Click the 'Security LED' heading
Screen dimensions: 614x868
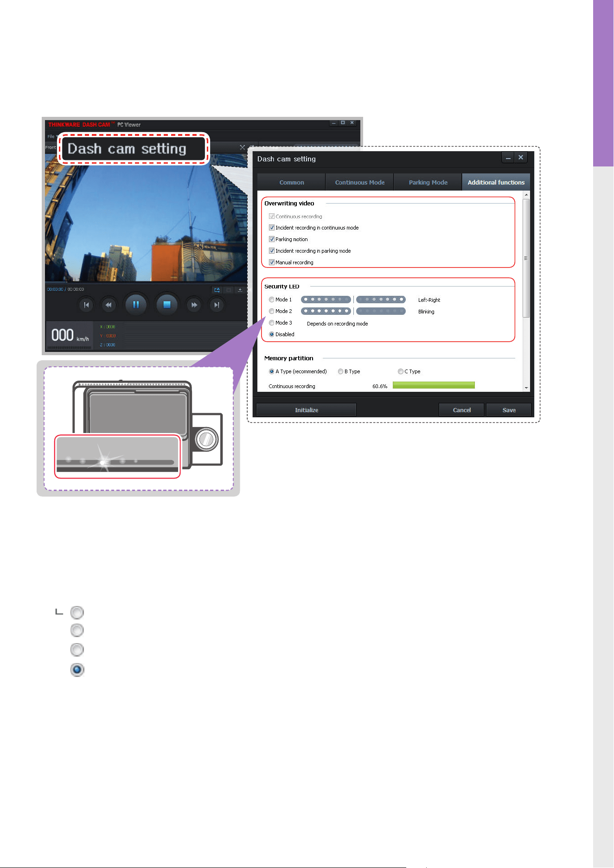281,287
